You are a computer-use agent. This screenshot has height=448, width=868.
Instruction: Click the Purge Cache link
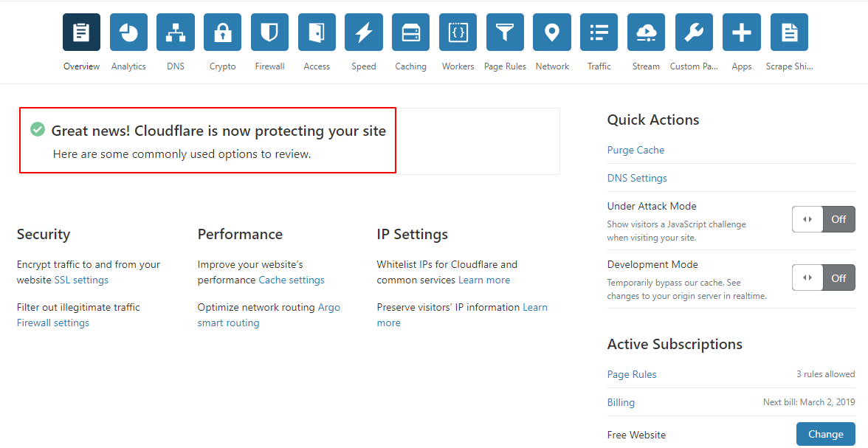click(x=635, y=150)
